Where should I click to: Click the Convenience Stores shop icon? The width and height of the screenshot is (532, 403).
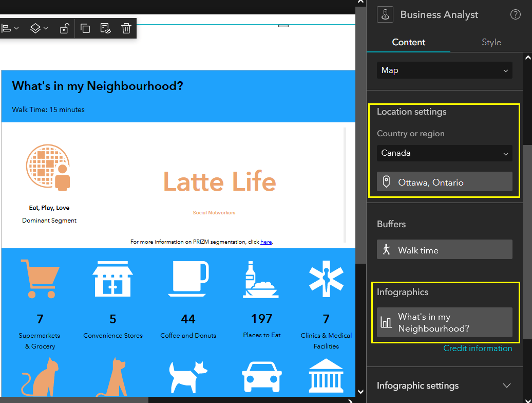tap(112, 279)
